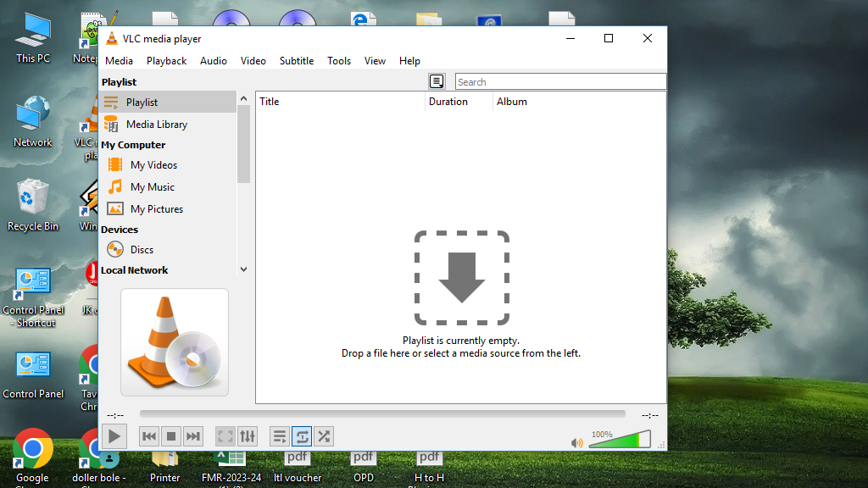Start playback with the Play button
This screenshot has height=488, width=868.
coord(114,436)
